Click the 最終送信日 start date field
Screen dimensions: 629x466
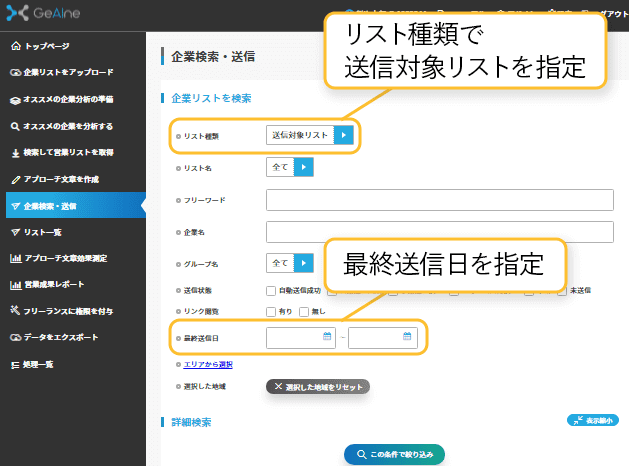pyautogui.click(x=301, y=338)
